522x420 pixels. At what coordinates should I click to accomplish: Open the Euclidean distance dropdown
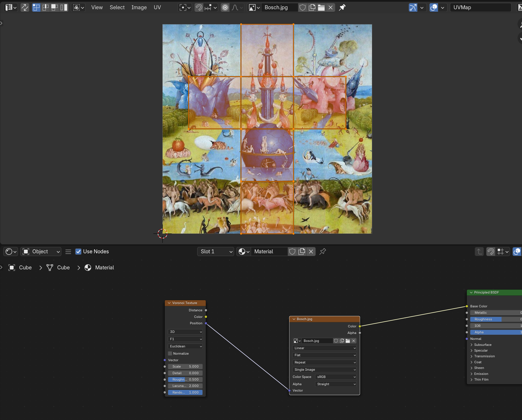[x=186, y=346]
